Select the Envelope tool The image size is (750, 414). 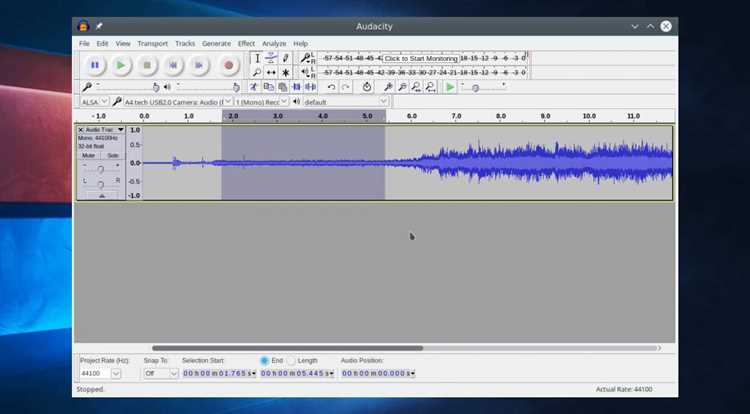tap(271, 58)
